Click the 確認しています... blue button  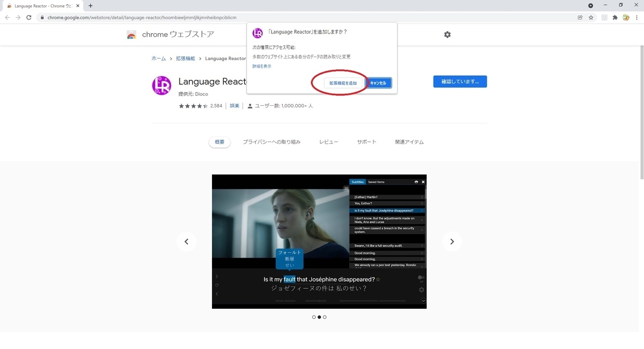(x=460, y=82)
